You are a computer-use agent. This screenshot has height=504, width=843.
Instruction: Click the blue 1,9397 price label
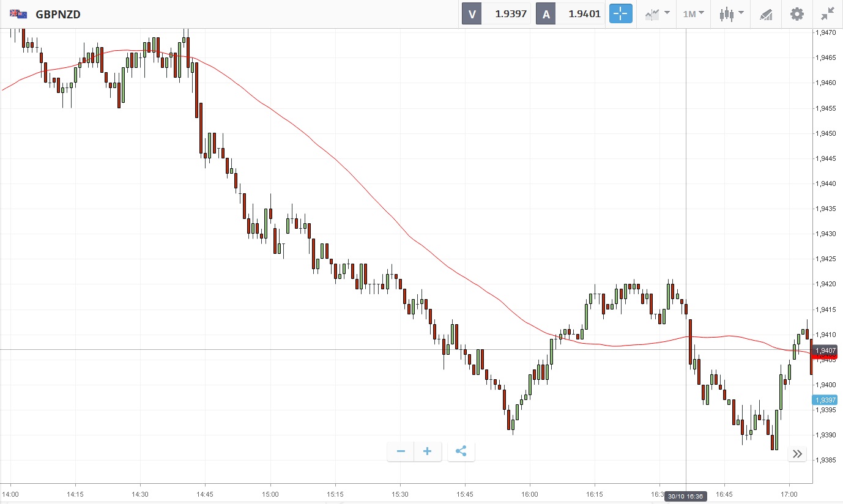[825, 400]
